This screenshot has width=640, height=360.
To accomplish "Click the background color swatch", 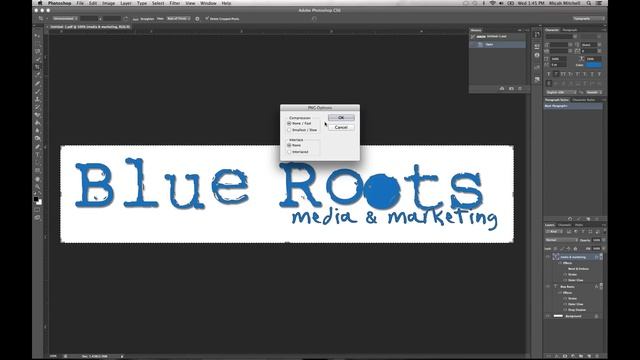I will coord(39,202).
